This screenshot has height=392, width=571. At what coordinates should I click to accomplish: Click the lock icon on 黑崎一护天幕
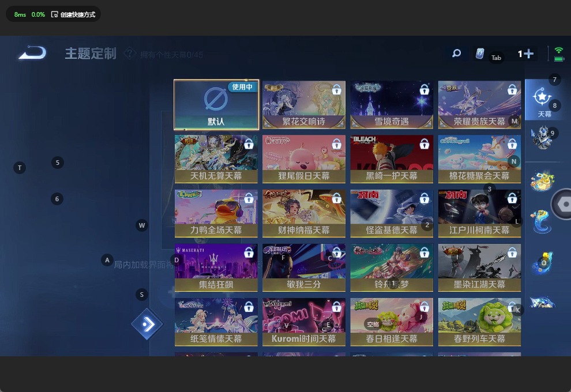coord(425,144)
